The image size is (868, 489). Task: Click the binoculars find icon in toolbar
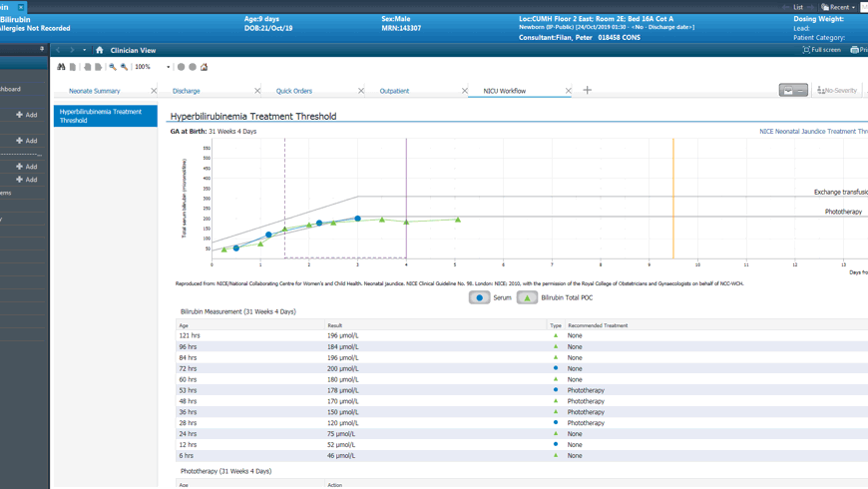coord(61,67)
